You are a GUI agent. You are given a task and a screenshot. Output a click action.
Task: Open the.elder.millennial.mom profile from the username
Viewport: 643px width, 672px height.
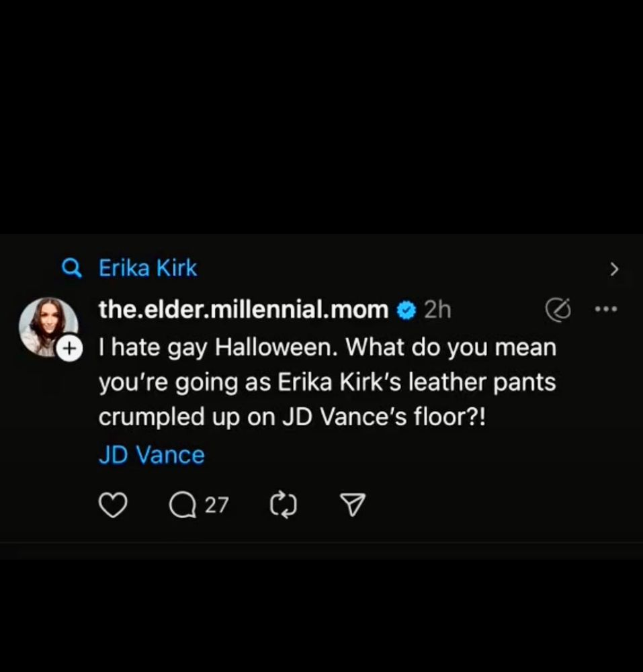[243, 310]
